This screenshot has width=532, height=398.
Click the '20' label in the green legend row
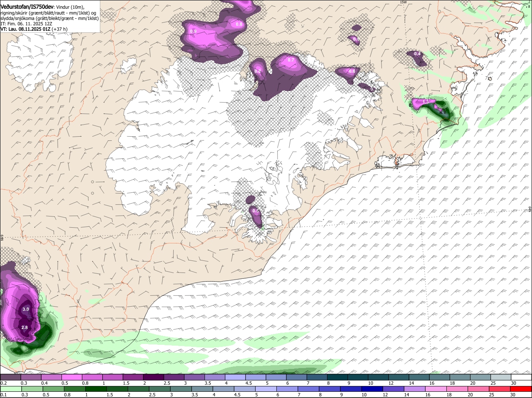coord(470,395)
